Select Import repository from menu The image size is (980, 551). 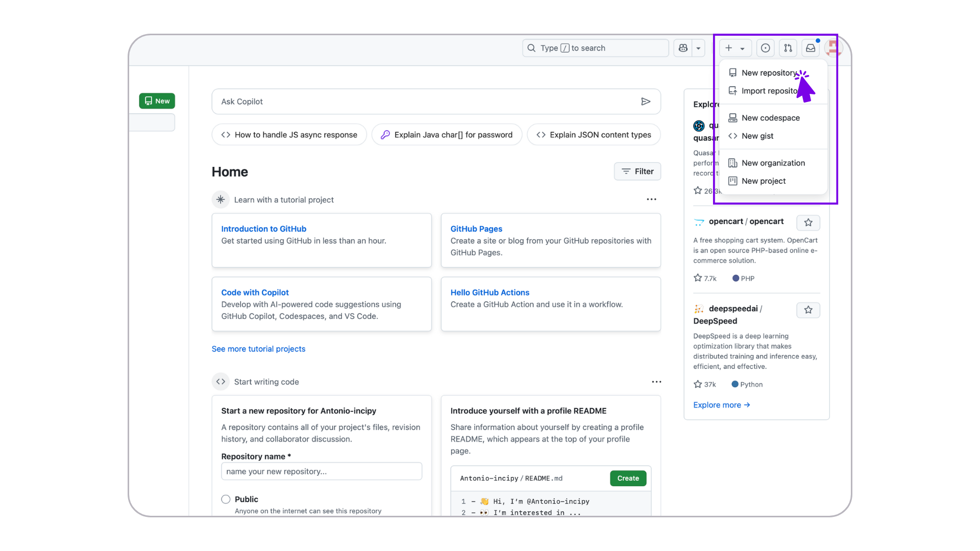click(x=773, y=91)
